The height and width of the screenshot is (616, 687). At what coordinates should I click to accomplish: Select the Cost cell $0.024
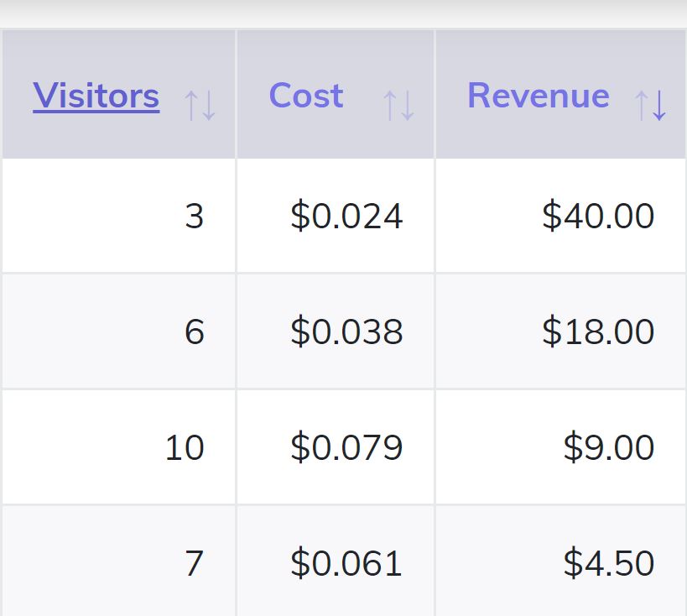click(336, 216)
